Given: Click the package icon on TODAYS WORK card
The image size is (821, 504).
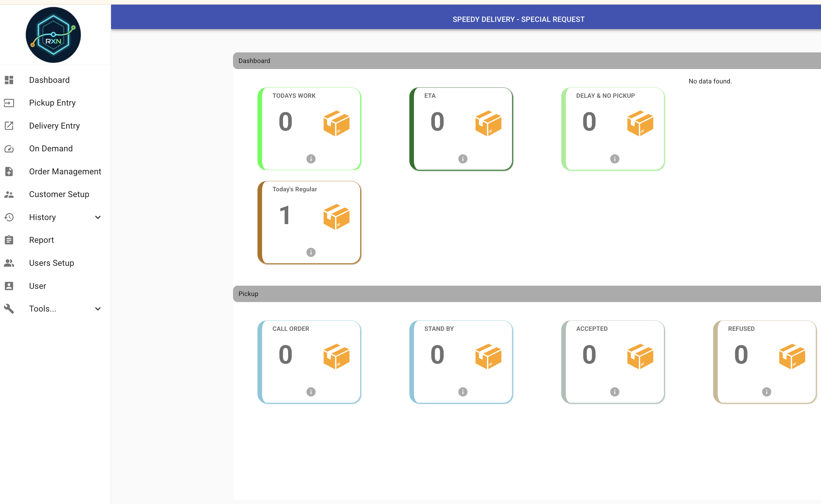Looking at the screenshot, I should point(336,123).
